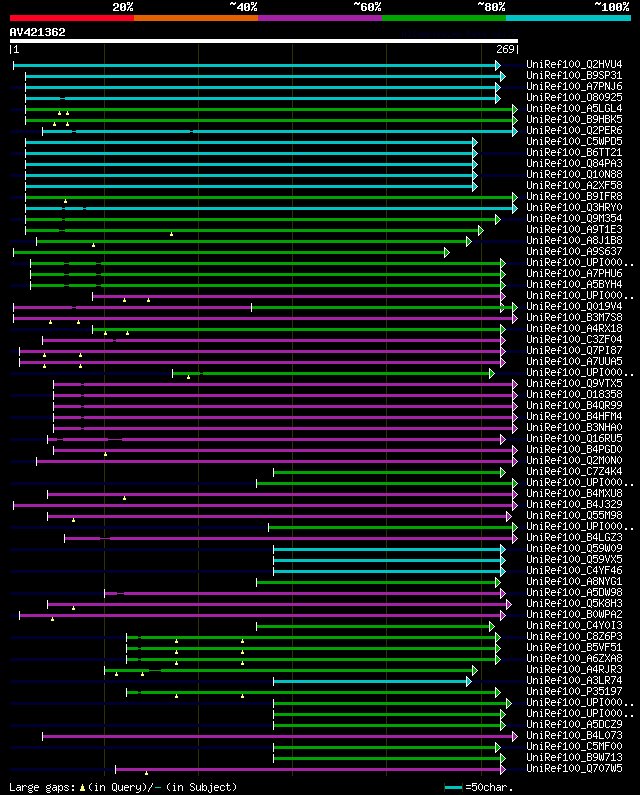The width and height of the screenshot is (640, 795).
Task: Select the UniRef100_C3ZF04 label
Action: coord(574,339)
